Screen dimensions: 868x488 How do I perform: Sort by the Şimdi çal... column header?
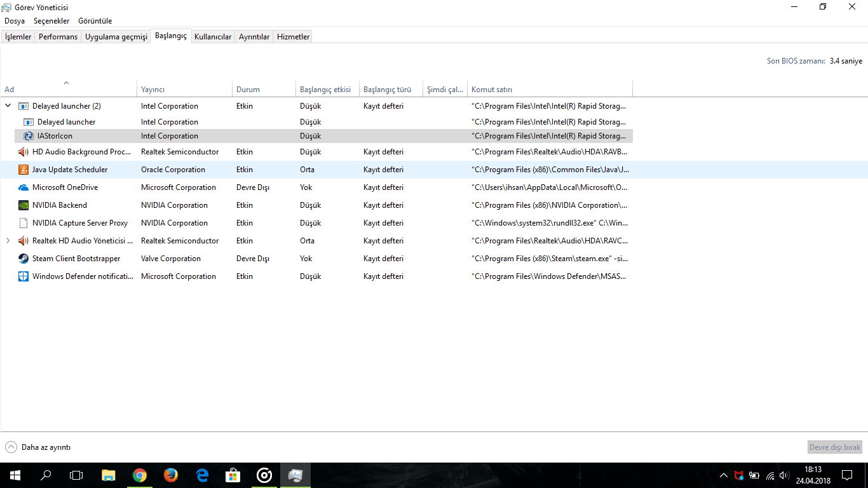(x=445, y=90)
